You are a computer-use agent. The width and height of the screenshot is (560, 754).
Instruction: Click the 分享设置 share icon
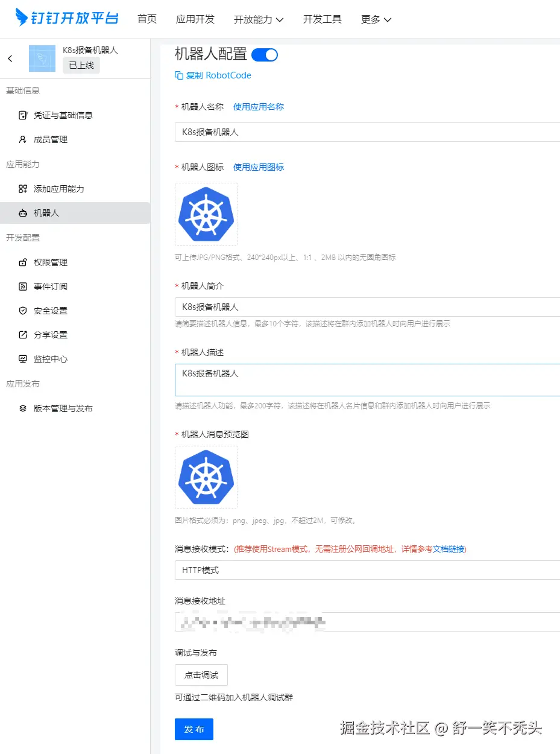click(23, 335)
